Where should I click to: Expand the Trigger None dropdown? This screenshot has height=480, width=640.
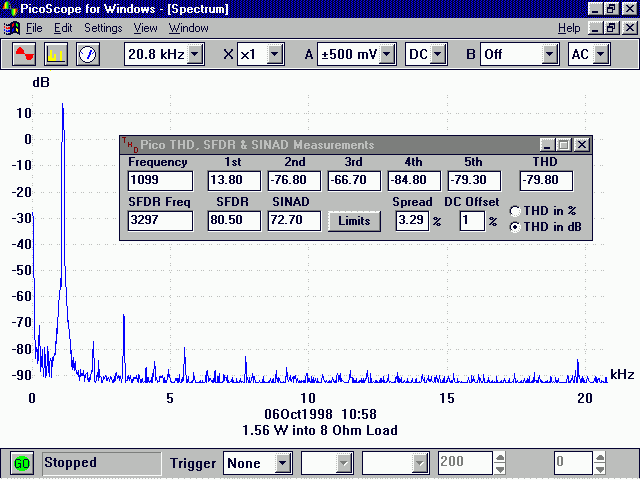(282, 463)
